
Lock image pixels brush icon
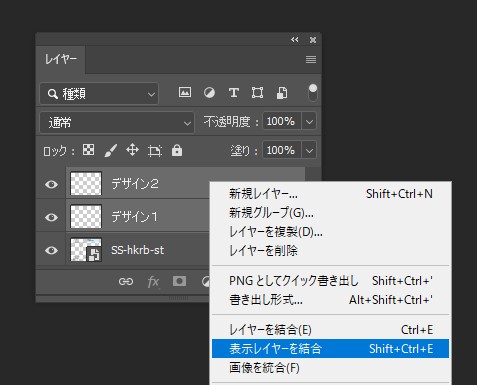click(x=111, y=150)
